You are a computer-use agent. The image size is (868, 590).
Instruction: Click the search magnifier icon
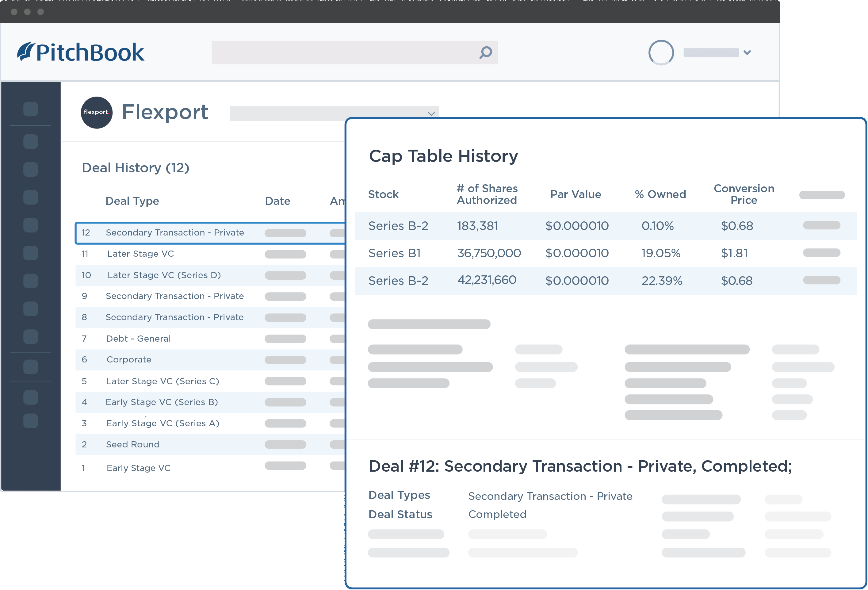pyautogui.click(x=486, y=52)
